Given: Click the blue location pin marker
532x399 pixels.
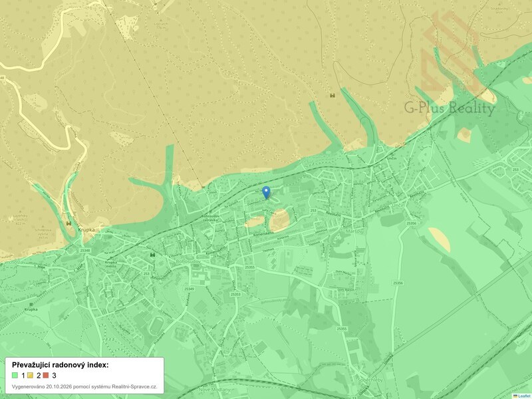Looking at the screenshot, I should pos(267,192).
